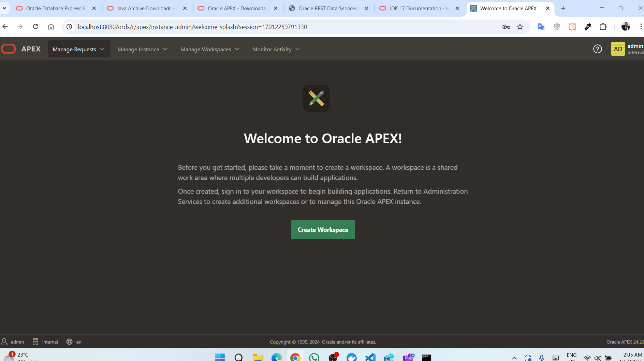The image size is (644, 361).
Task: Switch to Oracle Database Express tab
Action: click(56, 8)
